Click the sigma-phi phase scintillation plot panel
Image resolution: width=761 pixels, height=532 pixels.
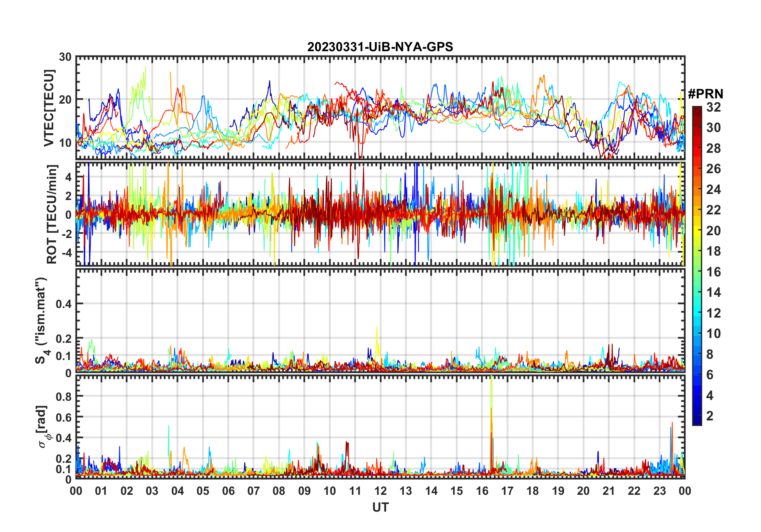click(x=380, y=427)
